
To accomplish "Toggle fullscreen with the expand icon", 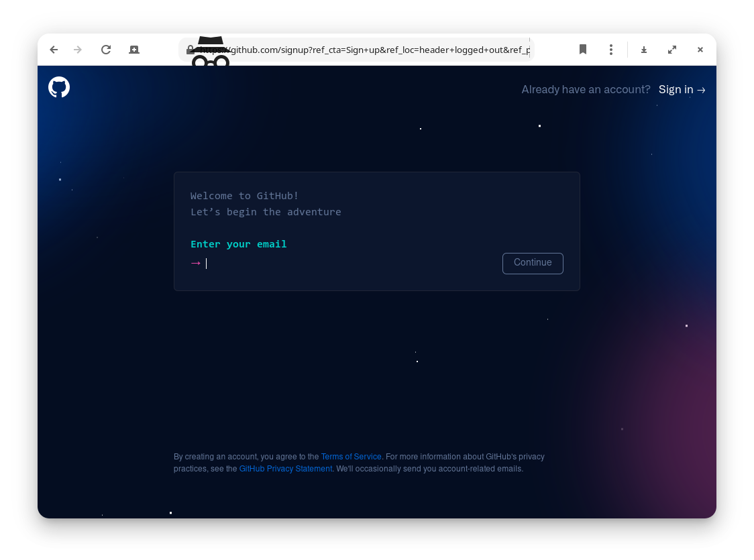I will point(671,50).
